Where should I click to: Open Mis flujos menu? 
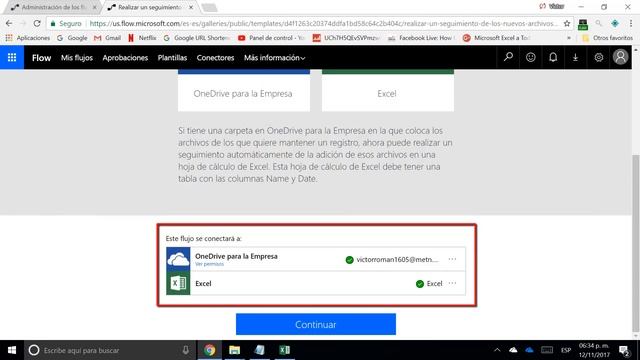[x=77, y=58]
